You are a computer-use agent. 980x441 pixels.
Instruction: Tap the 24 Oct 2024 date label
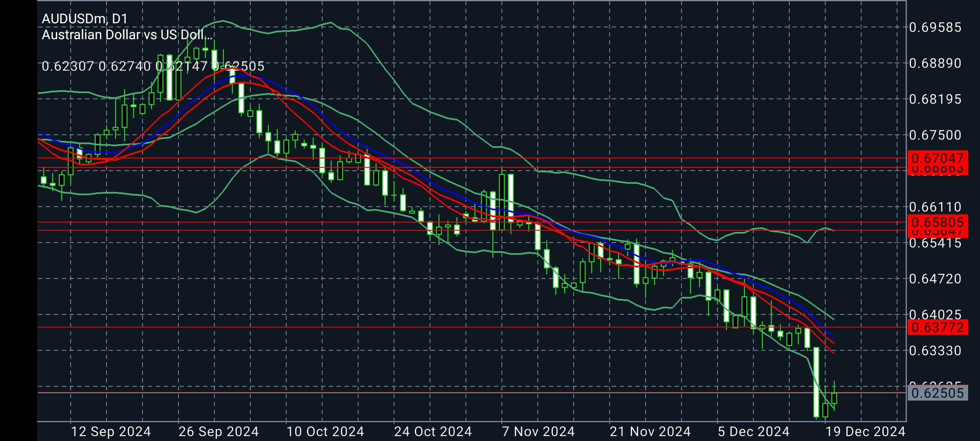tap(433, 432)
